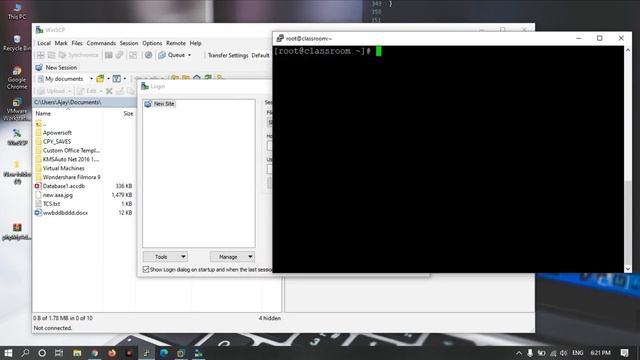This screenshot has height=360, width=640.
Task: Open the Options menu
Action: (152, 43)
